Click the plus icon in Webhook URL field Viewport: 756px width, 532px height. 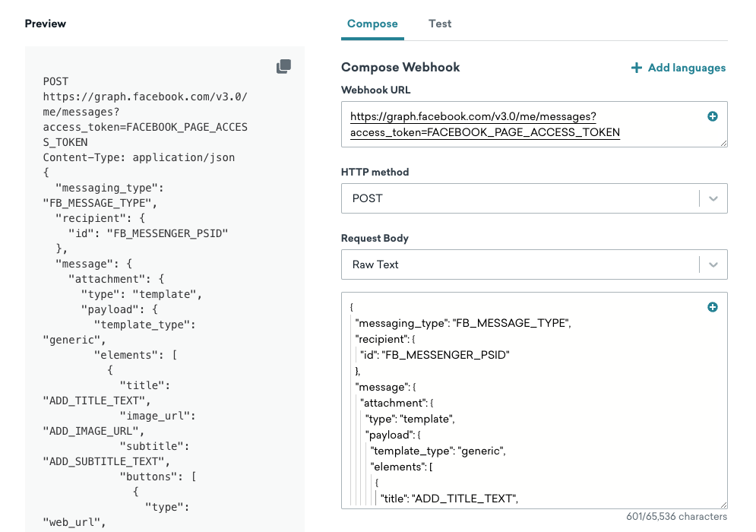click(712, 116)
